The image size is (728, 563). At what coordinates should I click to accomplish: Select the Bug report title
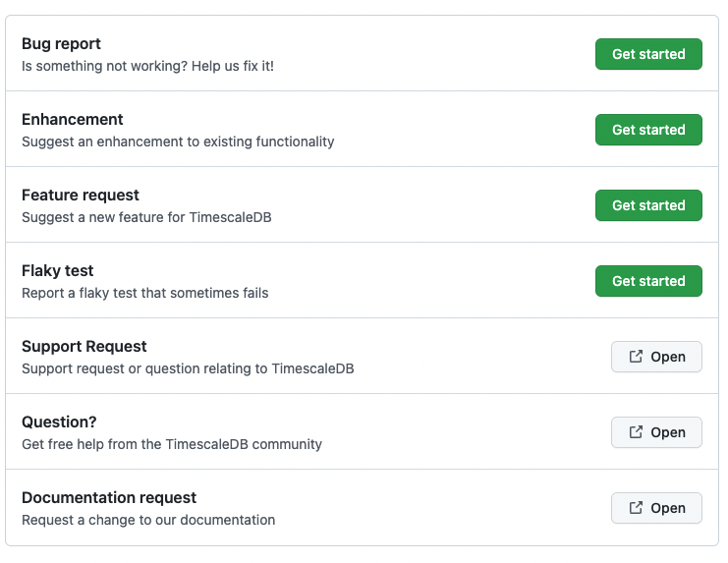pyautogui.click(x=61, y=44)
